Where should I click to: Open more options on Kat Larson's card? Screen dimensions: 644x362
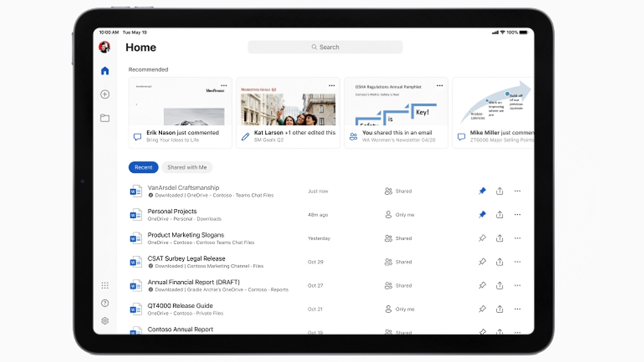pyautogui.click(x=332, y=85)
